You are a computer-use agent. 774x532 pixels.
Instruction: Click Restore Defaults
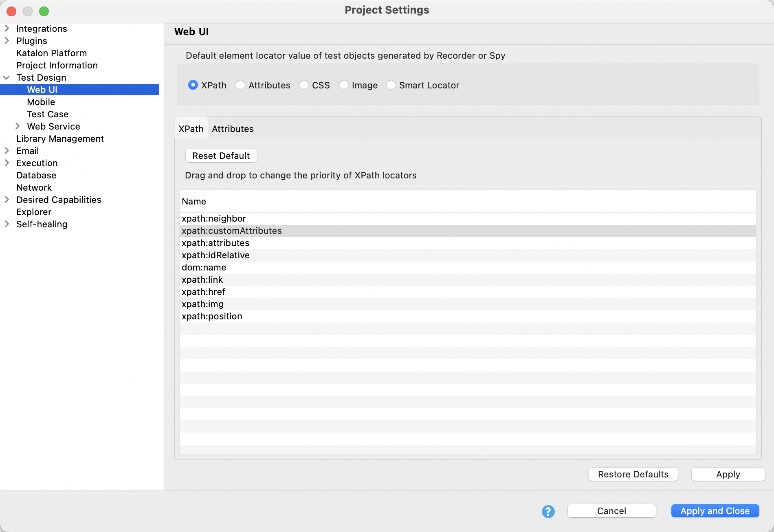(633, 474)
